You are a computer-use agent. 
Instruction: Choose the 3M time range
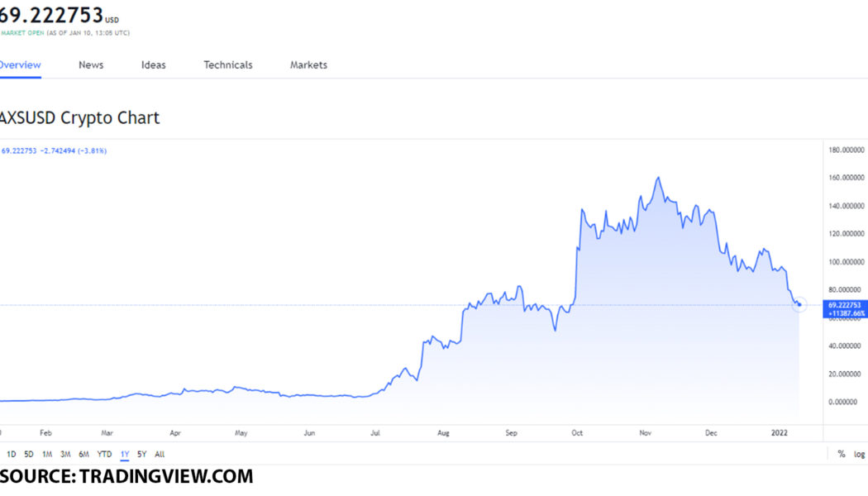coord(65,454)
